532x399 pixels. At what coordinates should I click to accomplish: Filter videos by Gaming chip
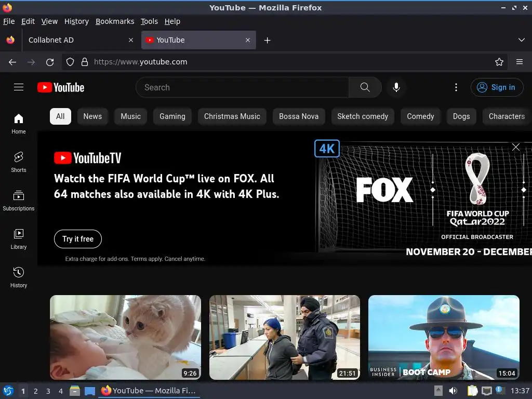172,116
